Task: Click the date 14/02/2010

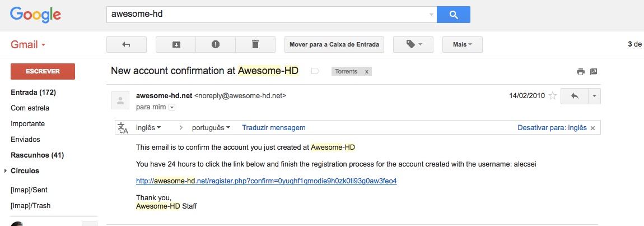Action: coord(527,96)
